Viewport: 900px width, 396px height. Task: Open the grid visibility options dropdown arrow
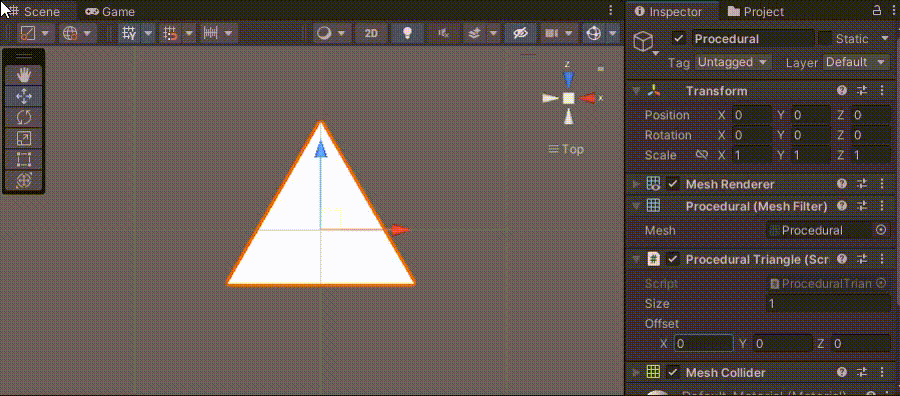pyautogui.click(x=148, y=33)
